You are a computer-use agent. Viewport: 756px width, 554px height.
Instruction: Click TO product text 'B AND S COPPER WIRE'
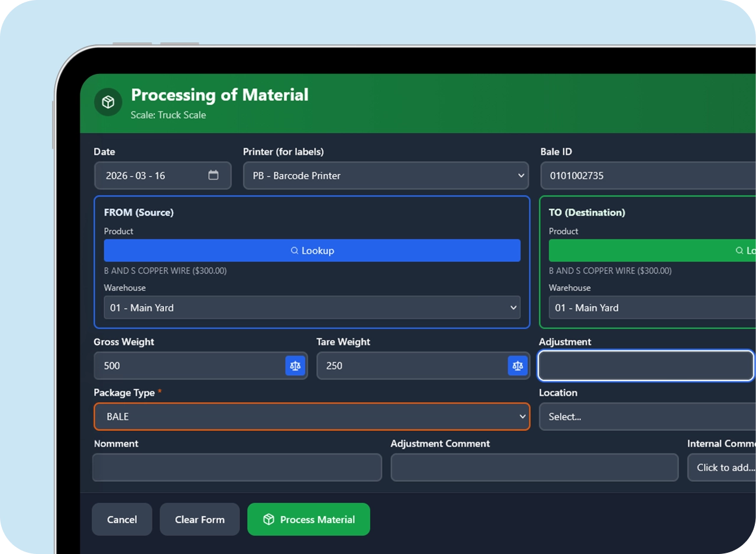click(610, 271)
